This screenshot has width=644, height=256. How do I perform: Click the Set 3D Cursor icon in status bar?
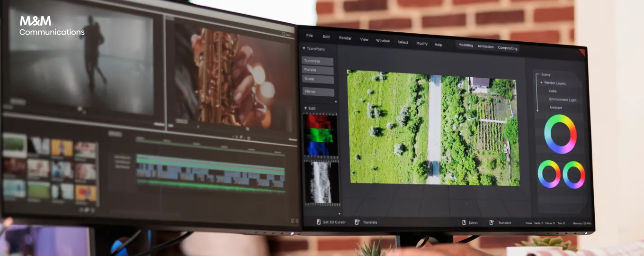pos(319,222)
